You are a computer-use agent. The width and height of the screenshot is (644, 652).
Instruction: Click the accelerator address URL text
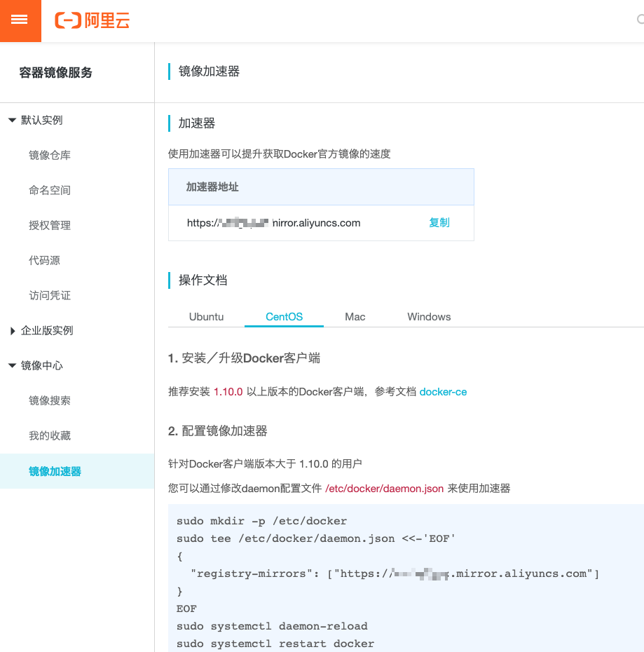click(x=273, y=223)
